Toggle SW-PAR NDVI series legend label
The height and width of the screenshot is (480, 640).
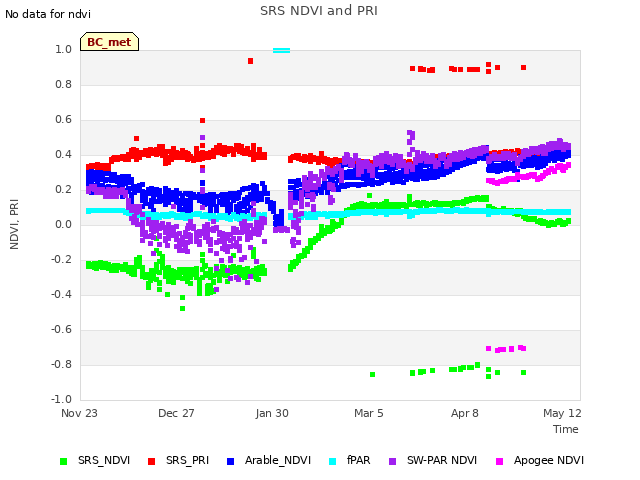point(442,460)
